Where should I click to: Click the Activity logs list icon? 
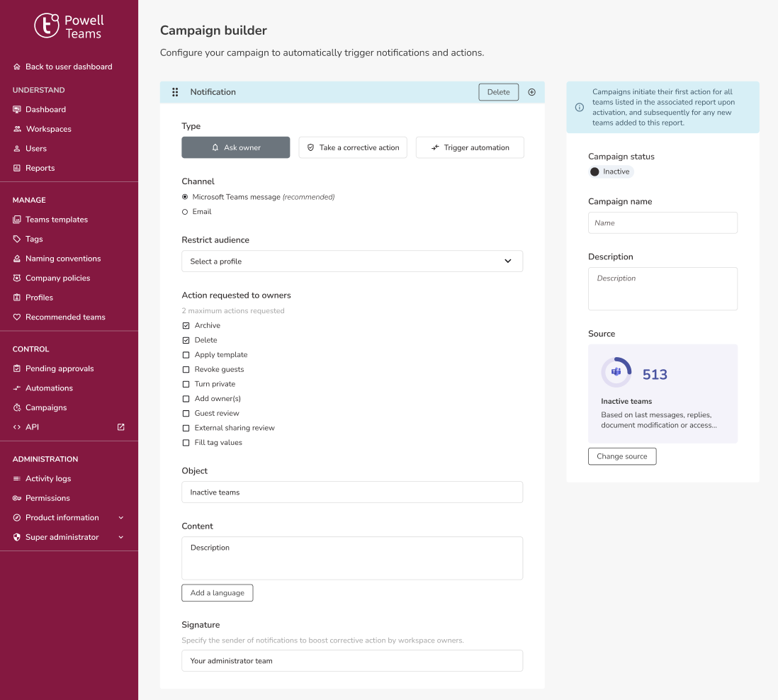pos(17,479)
